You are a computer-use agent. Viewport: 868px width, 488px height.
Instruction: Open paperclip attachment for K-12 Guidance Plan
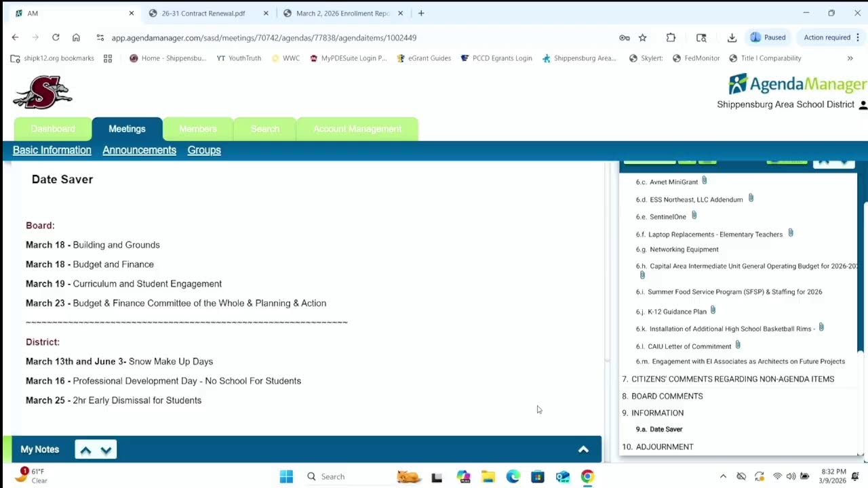(713, 310)
